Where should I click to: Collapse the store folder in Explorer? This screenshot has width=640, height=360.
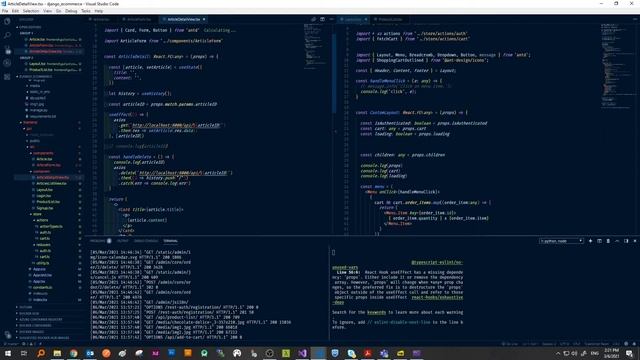pyautogui.click(x=37, y=214)
